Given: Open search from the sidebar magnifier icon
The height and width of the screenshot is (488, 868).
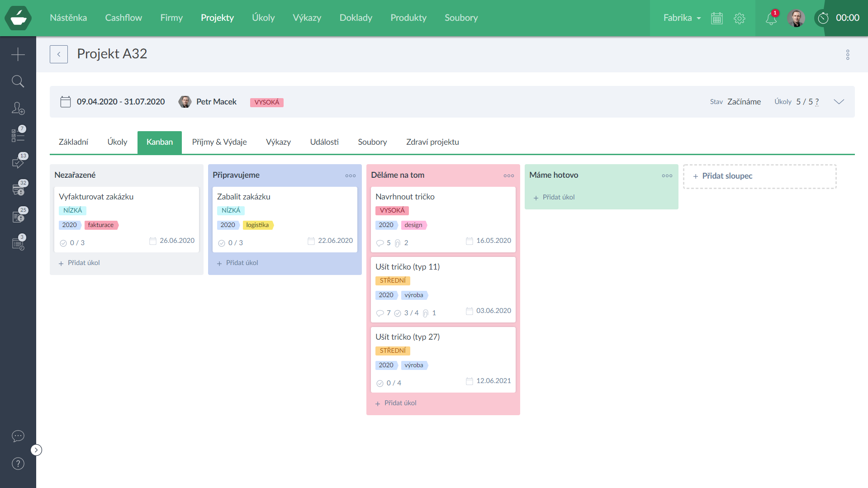Looking at the screenshot, I should [18, 81].
